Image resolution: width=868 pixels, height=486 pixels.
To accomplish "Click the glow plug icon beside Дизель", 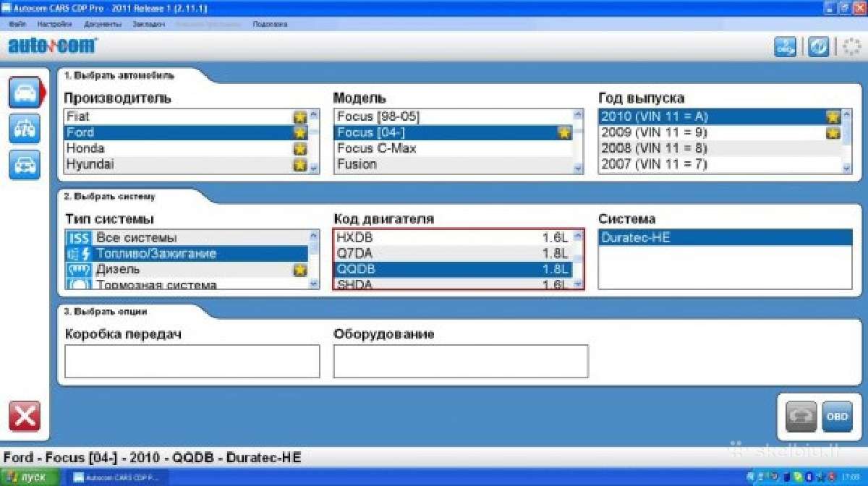I will click(x=79, y=270).
